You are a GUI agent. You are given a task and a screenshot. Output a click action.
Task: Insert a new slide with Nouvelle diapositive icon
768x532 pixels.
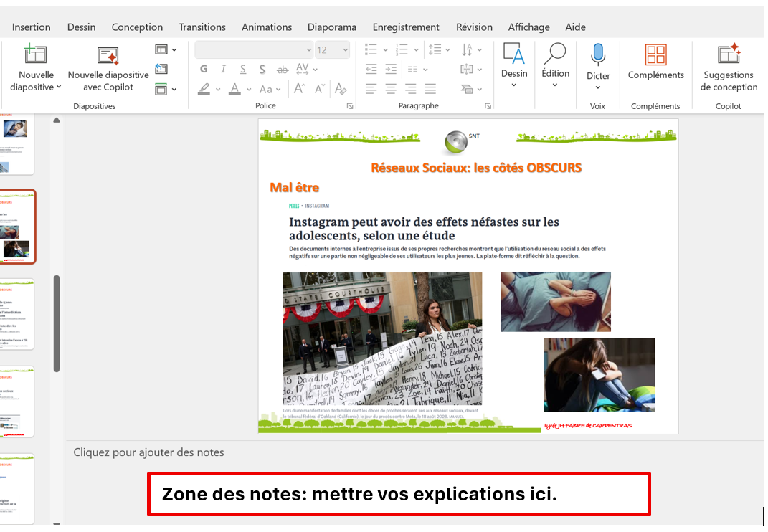click(35, 54)
